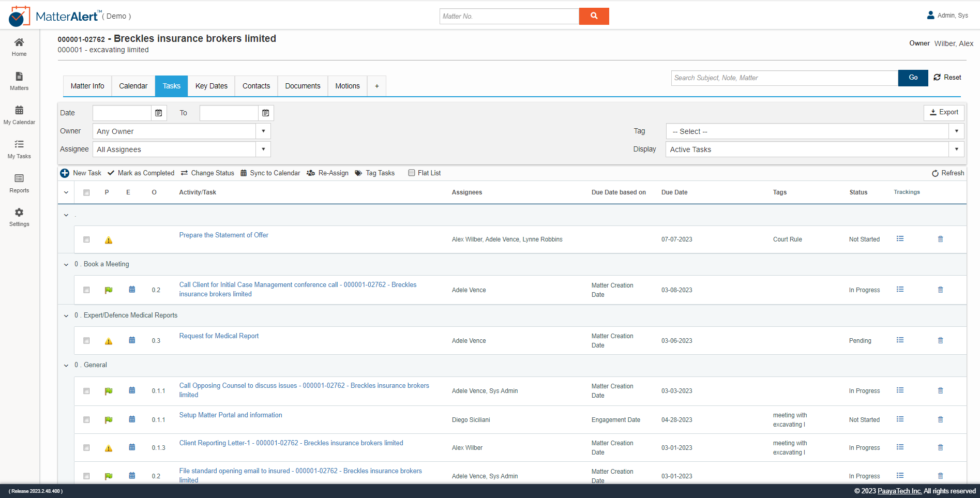This screenshot has height=498, width=980.
Task: Switch to the Key Dates tab
Action: pos(211,86)
